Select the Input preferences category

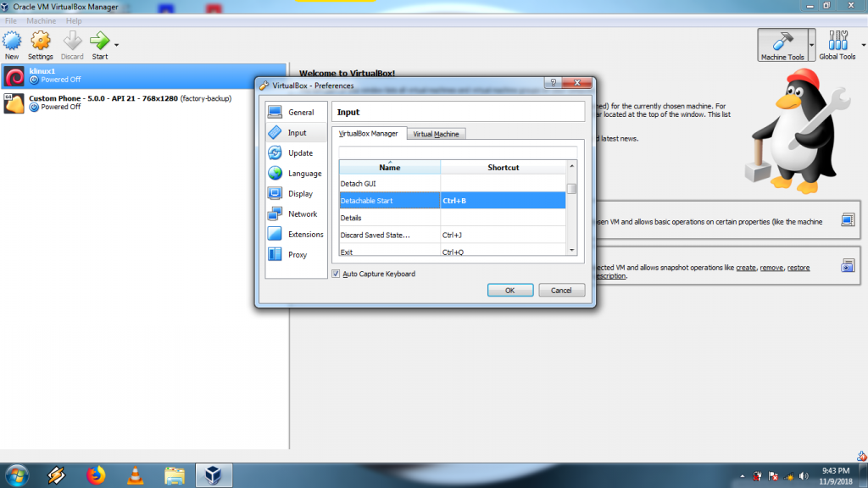[x=296, y=133]
